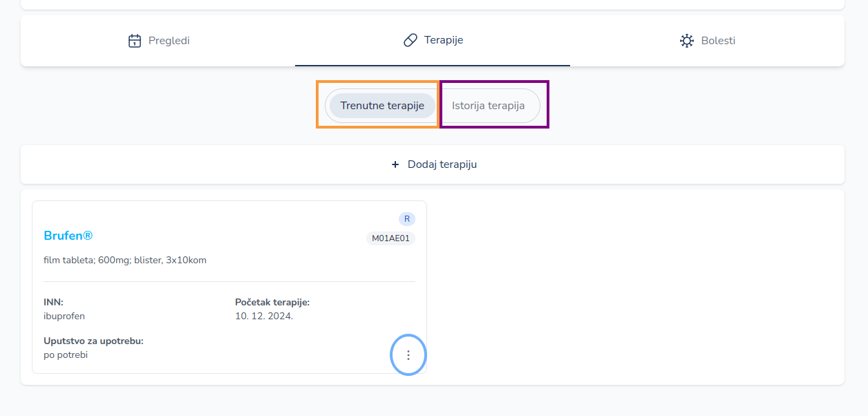Click the pill icon beside Terapije
Screen dimensions: 868x416
411,40
